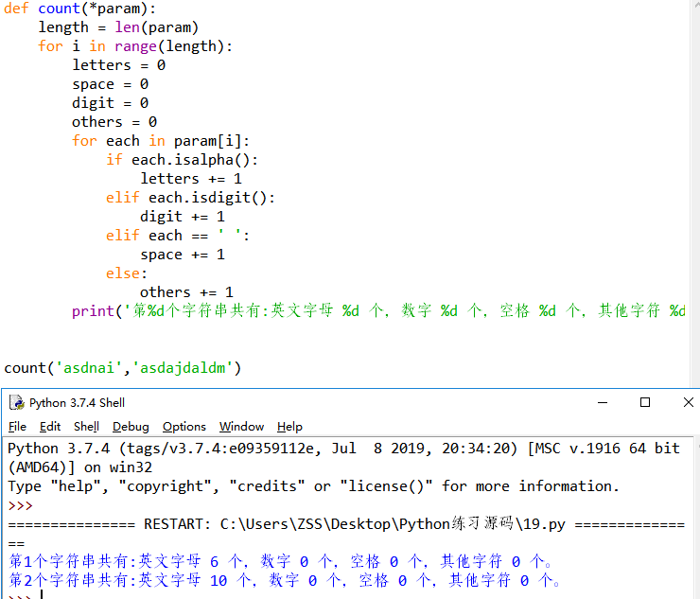Open the Shell menu

pyautogui.click(x=86, y=427)
